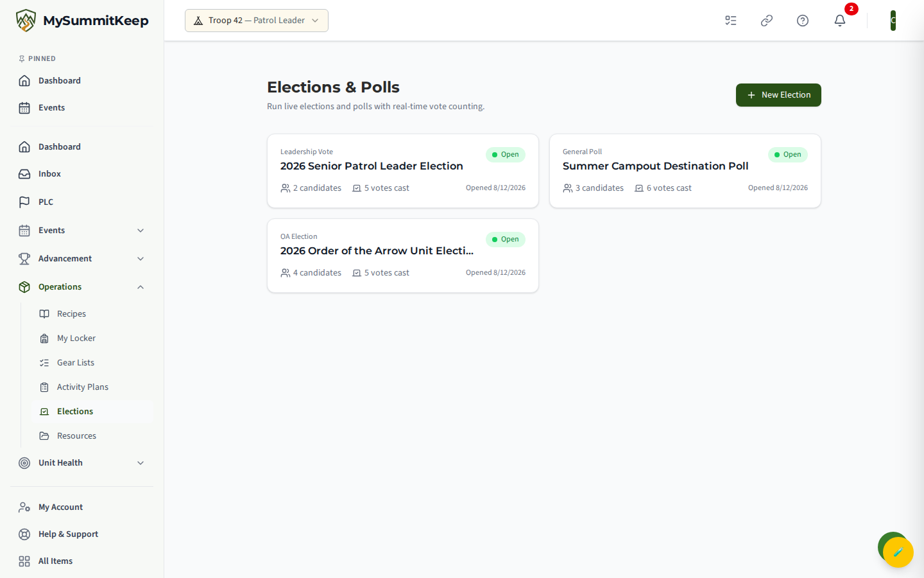Viewport: 924px width, 578px height.
Task: Click the Activity Plans clipboard icon
Action: click(44, 387)
